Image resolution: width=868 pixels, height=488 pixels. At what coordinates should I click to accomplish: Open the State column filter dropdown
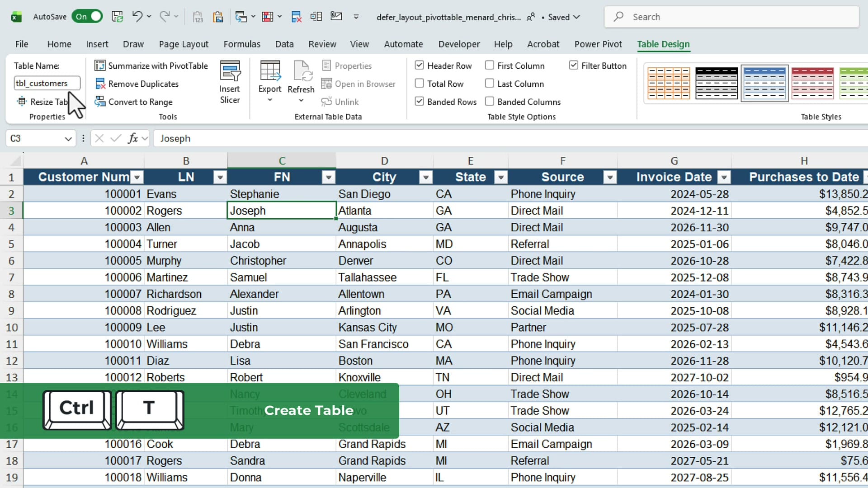pyautogui.click(x=501, y=177)
